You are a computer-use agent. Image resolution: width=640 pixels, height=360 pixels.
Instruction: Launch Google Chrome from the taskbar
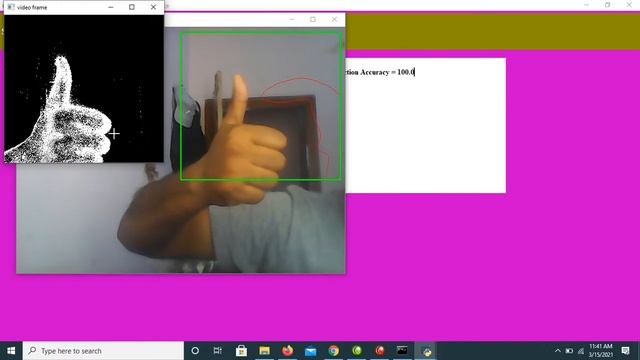coord(333,351)
